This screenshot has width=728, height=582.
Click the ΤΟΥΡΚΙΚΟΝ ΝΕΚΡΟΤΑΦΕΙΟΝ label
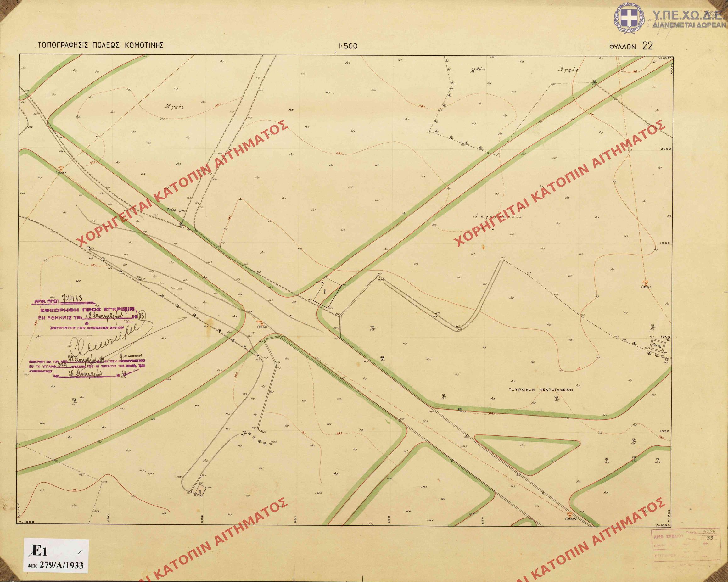[x=541, y=389]
